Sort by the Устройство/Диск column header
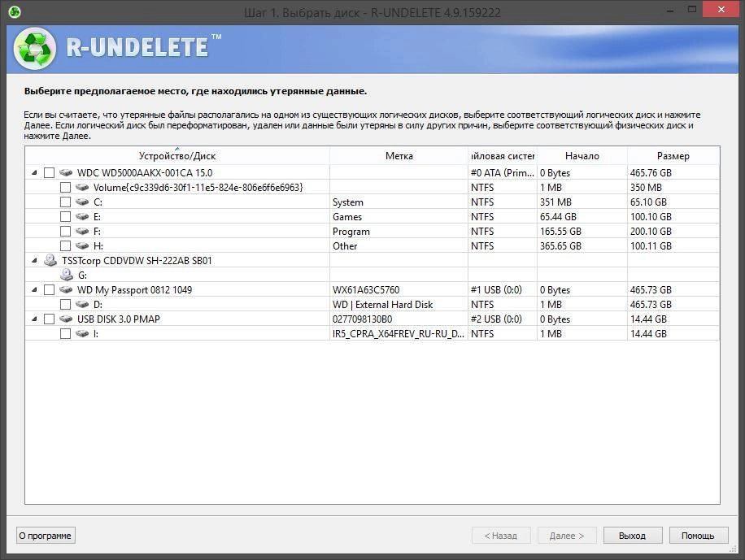This screenshot has height=560, width=745. tap(177, 156)
